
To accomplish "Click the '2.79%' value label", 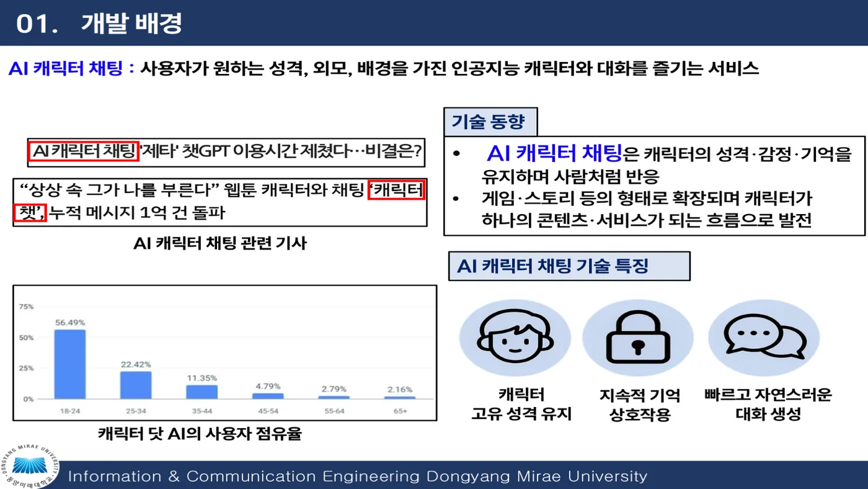I will click(x=334, y=388).
